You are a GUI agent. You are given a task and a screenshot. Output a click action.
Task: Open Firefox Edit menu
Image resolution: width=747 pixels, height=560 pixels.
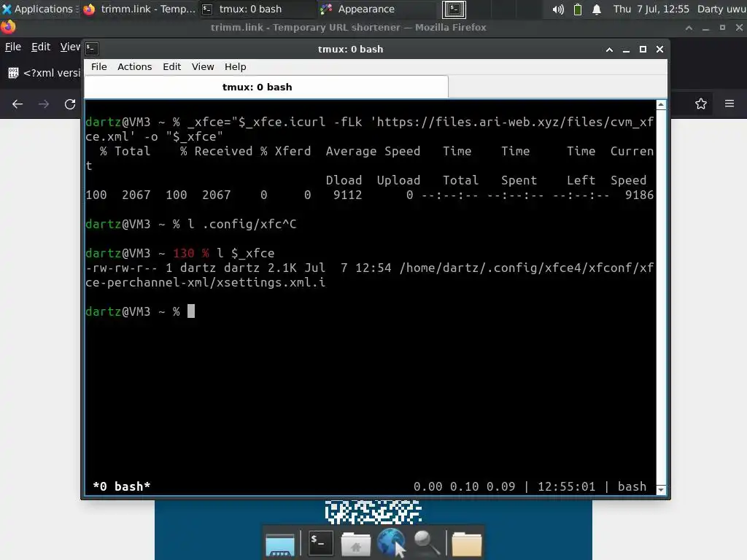[x=41, y=47]
